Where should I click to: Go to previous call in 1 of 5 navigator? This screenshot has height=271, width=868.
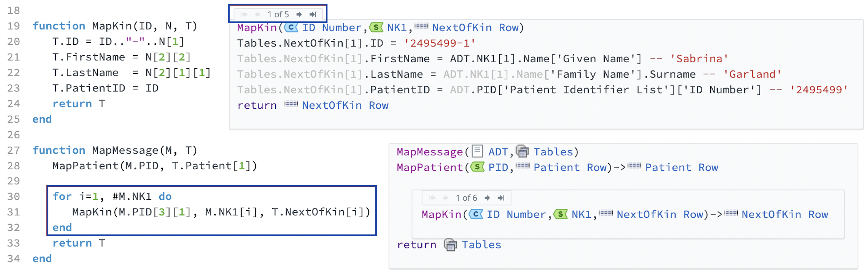257,14
